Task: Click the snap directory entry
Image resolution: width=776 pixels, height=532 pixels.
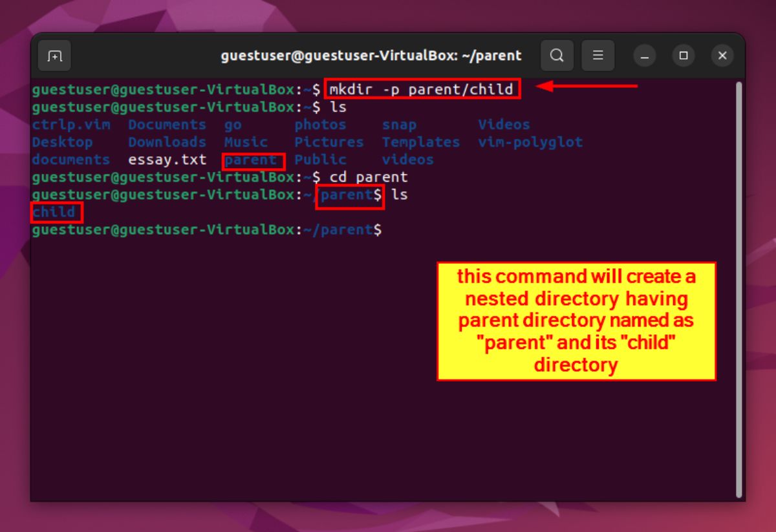Action: point(399,124)
